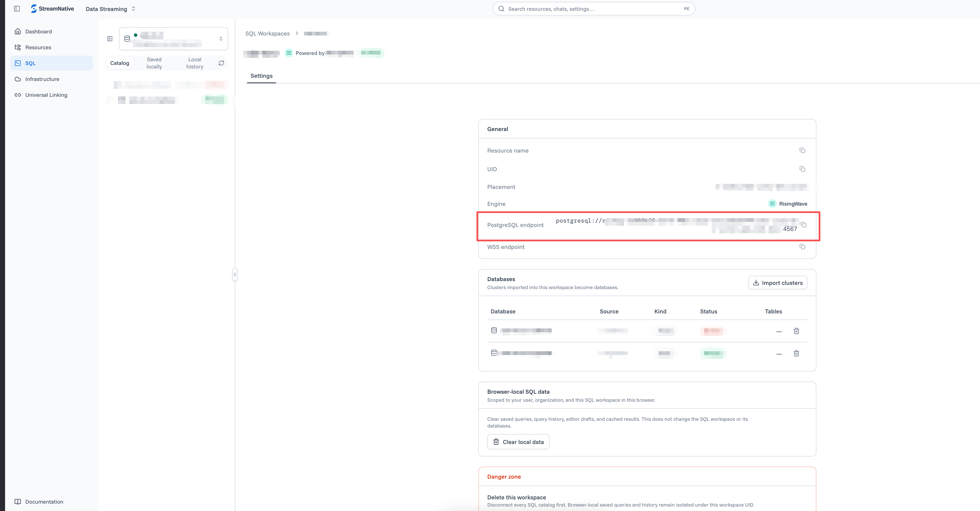Collapse the catalog panel icon

(x=110, y=39)
